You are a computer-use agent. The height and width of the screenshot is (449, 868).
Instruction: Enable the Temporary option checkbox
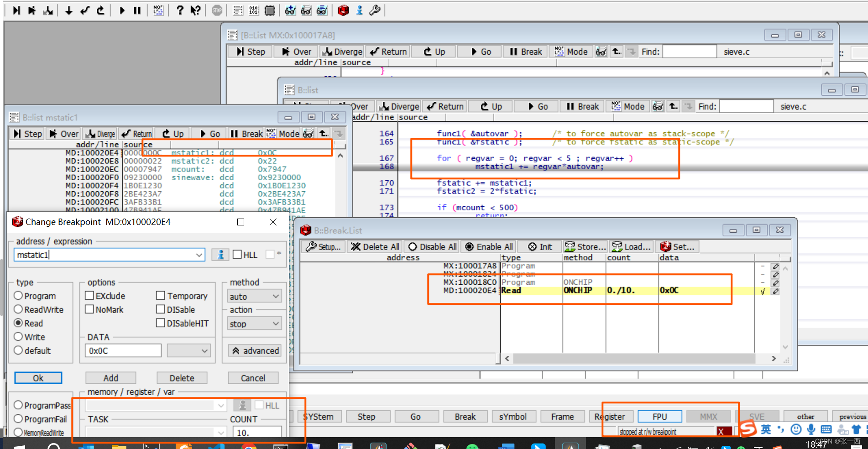(161, 296)
